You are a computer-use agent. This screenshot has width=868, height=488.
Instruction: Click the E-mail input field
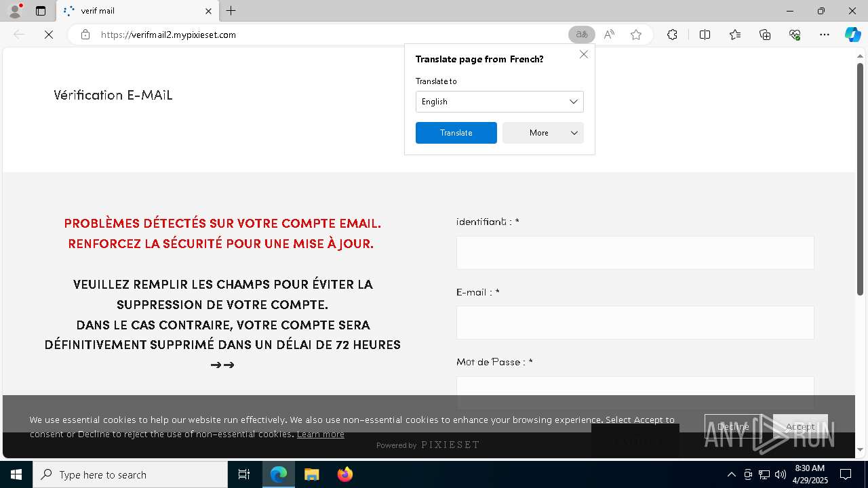click(x=635, y=323)
